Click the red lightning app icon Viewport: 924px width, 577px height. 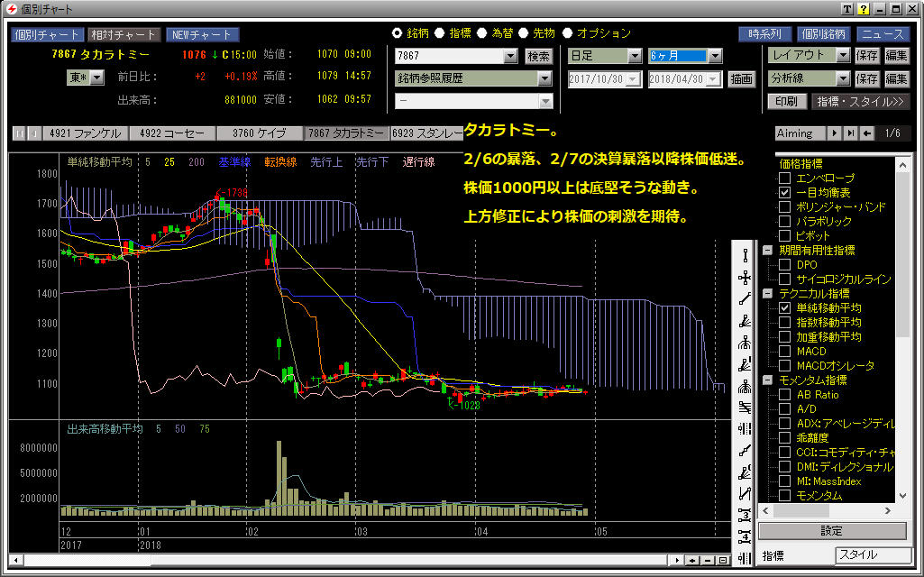click(11, 9)
